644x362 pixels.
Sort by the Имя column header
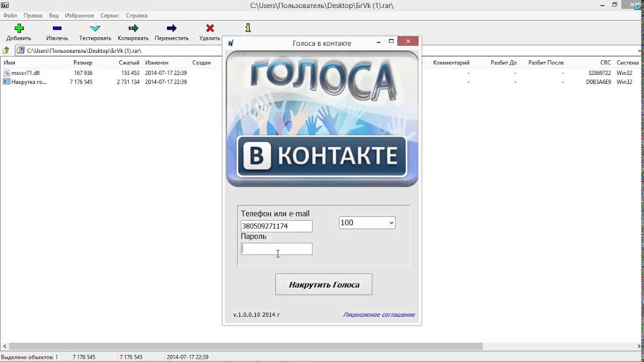pos(10,63)
